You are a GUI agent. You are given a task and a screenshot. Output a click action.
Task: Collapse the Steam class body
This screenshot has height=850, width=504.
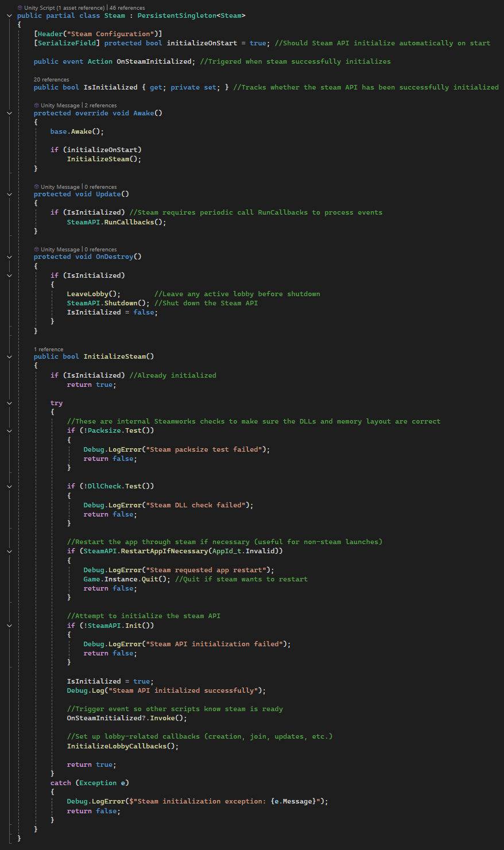[x=9, y=15]
